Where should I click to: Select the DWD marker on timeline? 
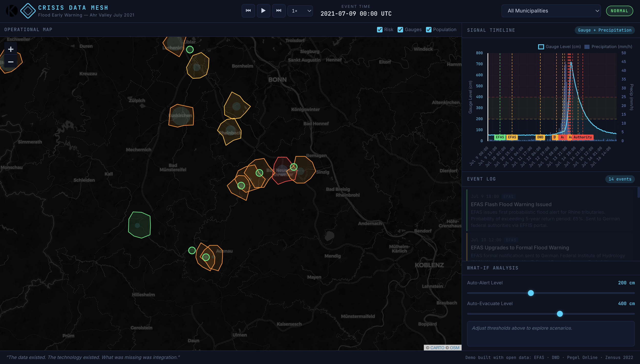[x=540, y=137]
